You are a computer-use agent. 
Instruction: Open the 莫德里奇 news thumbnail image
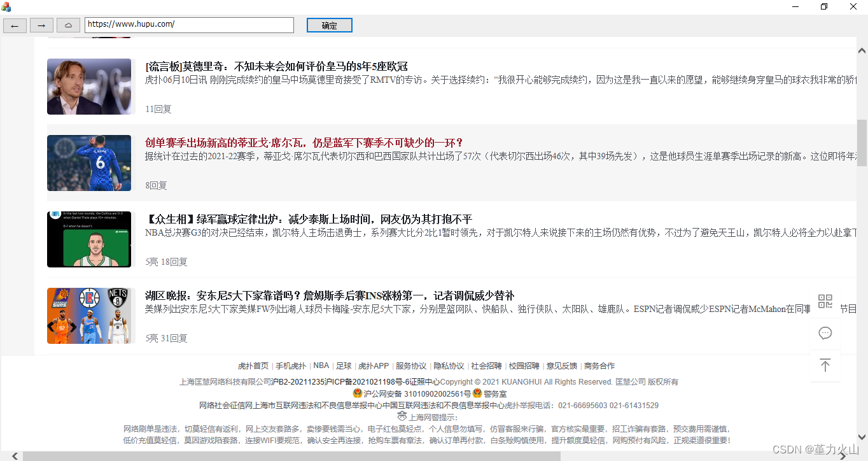(x=89, y=87)
